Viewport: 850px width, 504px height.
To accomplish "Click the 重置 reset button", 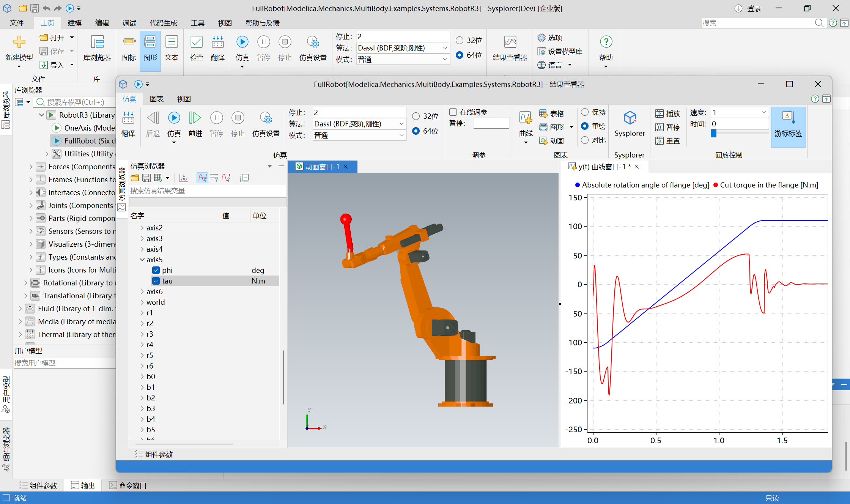I will 667,141.
